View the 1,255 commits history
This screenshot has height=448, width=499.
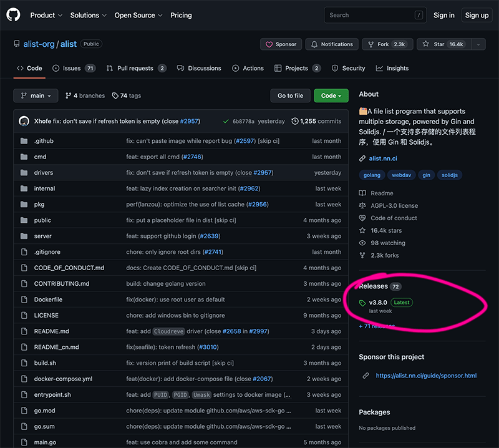click(x=316, y=121)
